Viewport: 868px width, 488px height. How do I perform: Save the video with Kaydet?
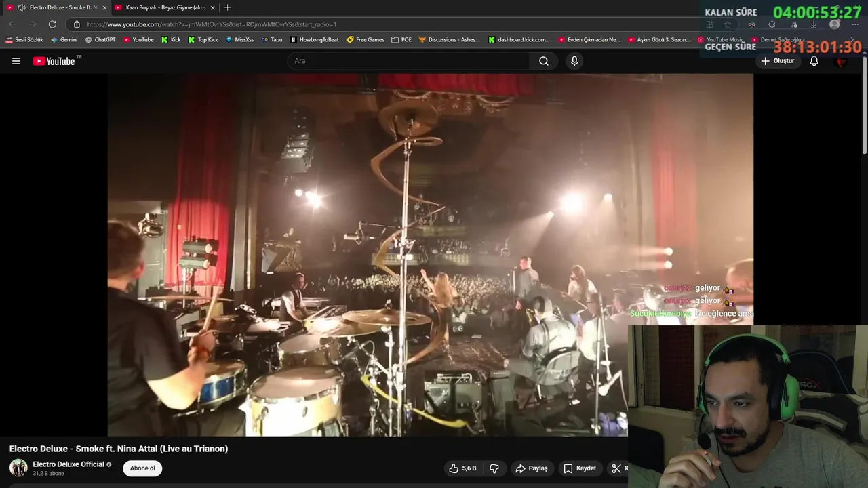point(580,468)
